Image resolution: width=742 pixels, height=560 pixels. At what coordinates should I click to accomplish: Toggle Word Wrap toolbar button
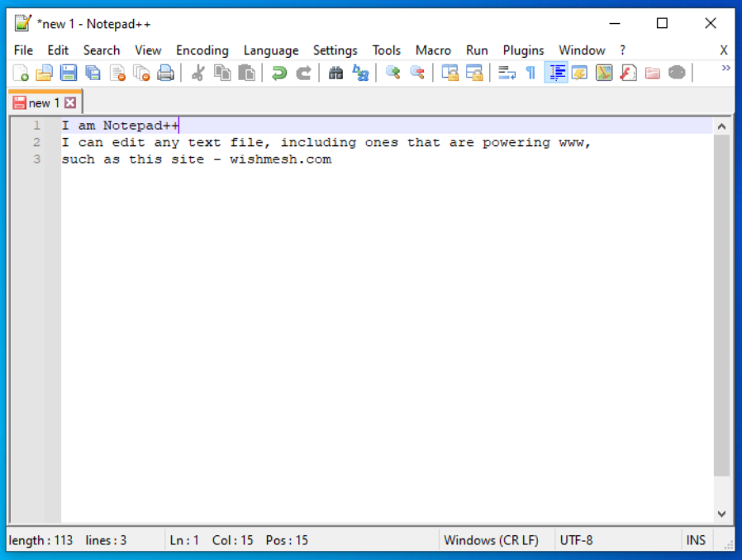(507, 73)
